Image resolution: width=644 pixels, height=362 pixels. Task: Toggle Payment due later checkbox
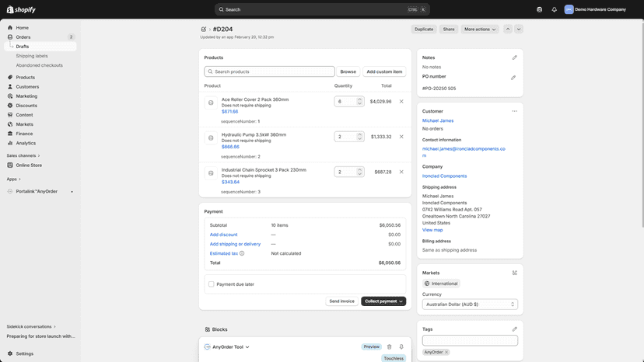(x=211, y=284)
